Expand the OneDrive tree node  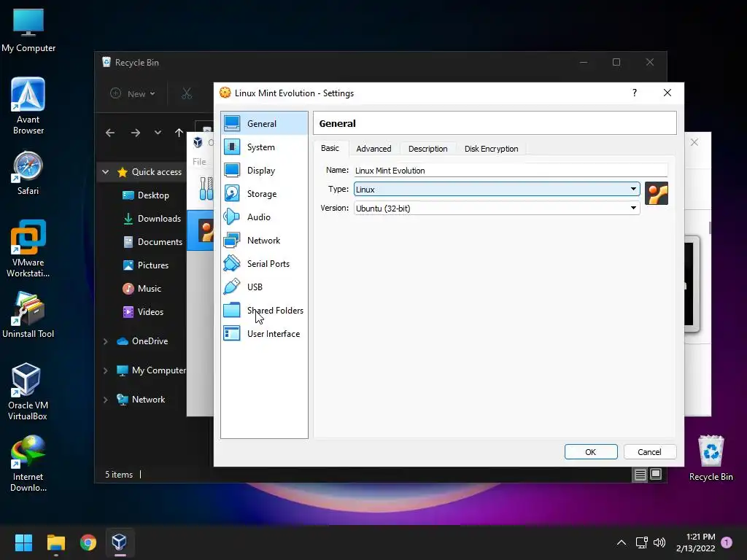click(x=105, y=341)
